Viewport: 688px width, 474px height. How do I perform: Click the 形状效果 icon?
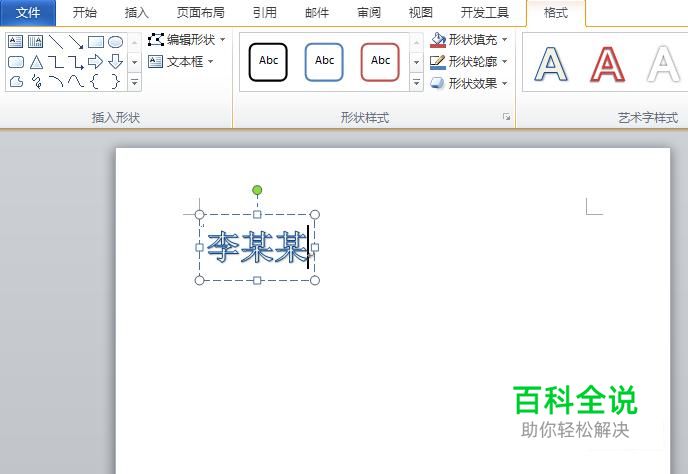(437, 83)
